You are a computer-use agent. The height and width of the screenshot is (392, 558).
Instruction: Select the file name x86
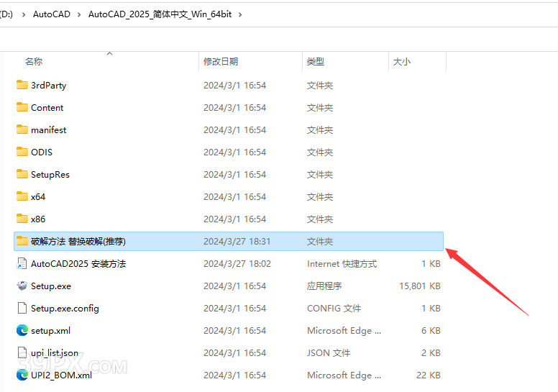pyautogui.click(x=38, y=219)
